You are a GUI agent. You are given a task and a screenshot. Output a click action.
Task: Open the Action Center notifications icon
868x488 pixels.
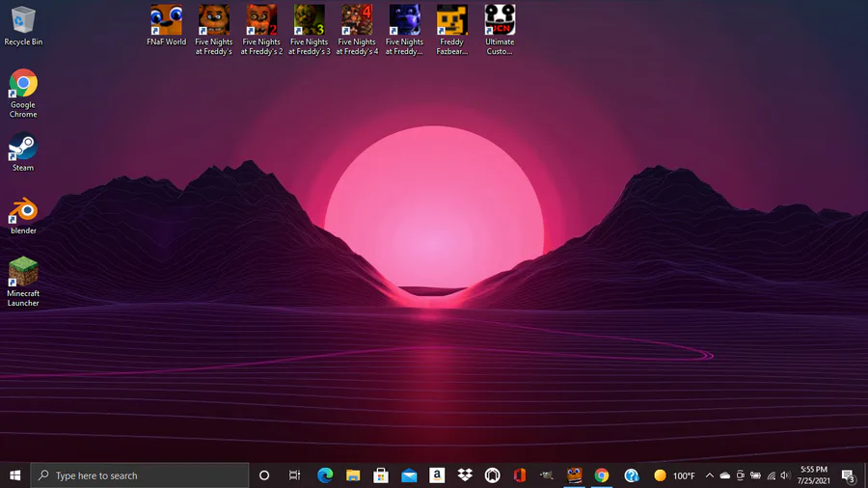click(x=848, y=475)
